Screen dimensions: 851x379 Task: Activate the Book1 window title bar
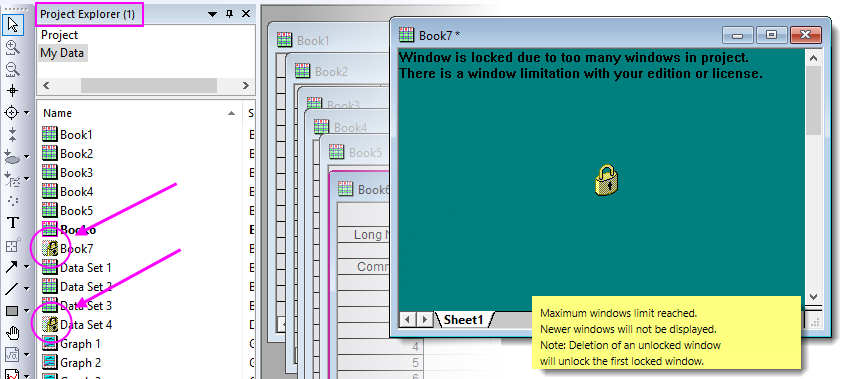pyautogui.click(x=330, y=40)
